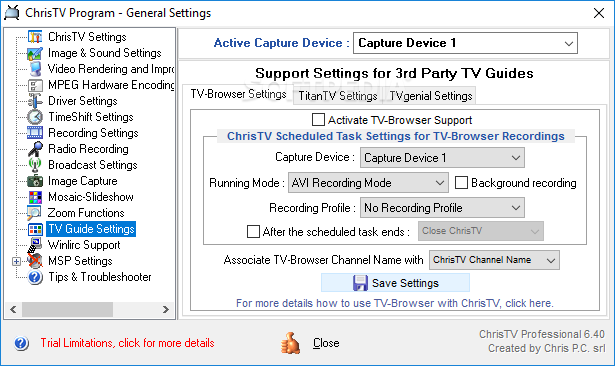Click the Image Capture camera icon

pos(35,181)
